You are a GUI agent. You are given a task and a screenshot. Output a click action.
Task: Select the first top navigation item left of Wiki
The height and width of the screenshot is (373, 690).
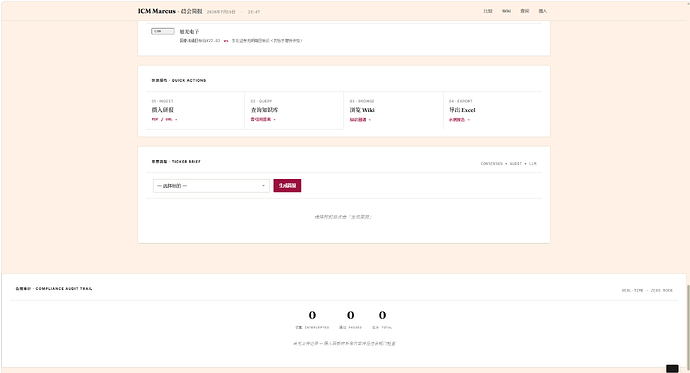(x=488, y=11)
